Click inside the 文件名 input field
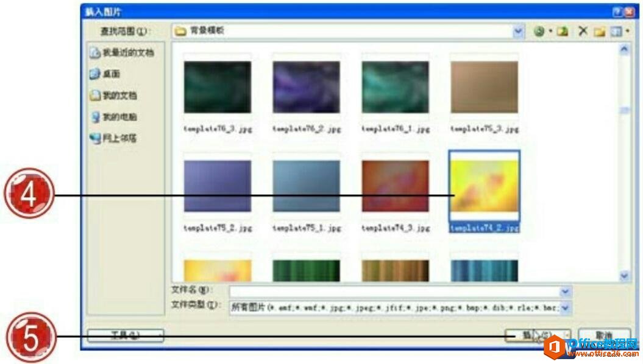Viewport: 643px width, 364px height. (x=396, y=291)
